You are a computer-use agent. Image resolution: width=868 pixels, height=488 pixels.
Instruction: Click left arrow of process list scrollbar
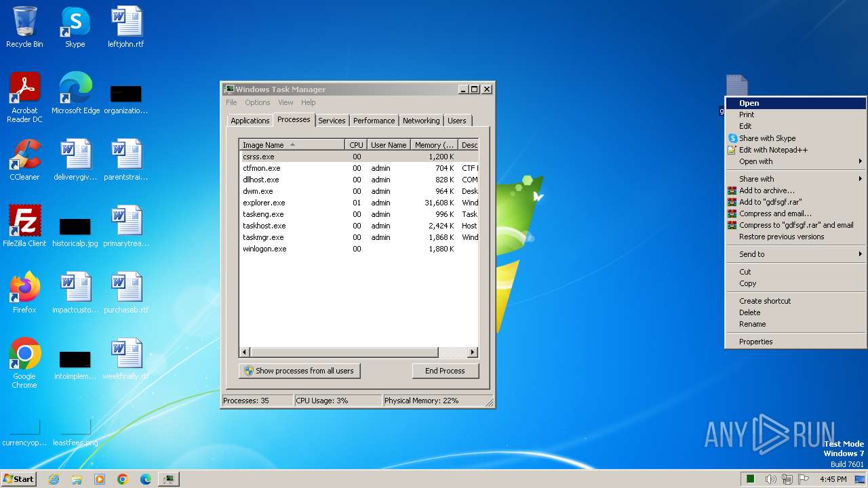245,352
